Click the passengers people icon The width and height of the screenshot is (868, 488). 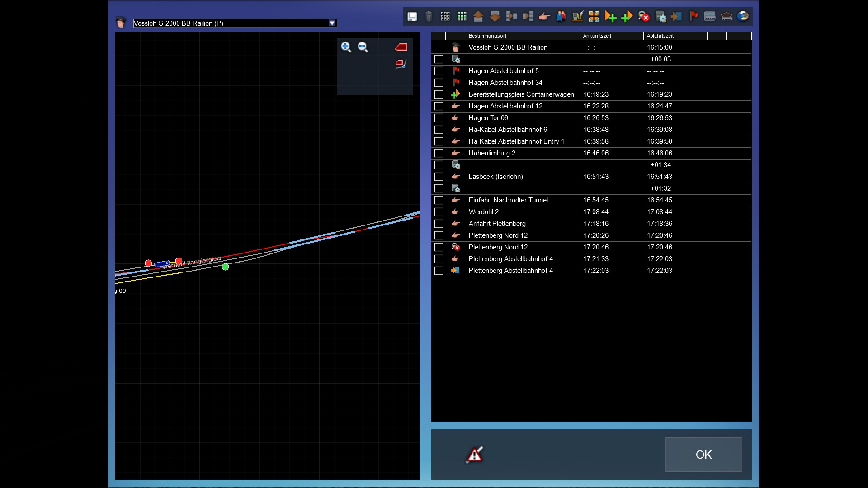point(561,17)
